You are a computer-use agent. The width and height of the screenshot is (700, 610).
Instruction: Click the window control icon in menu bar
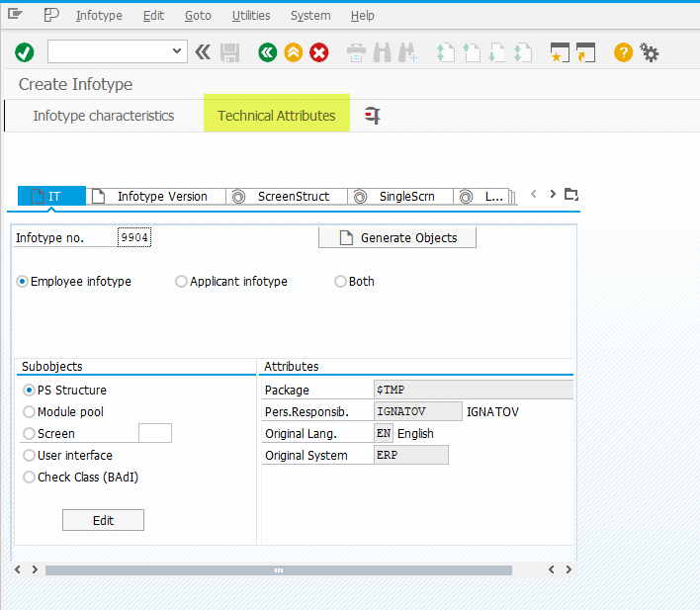coord(15,15)
